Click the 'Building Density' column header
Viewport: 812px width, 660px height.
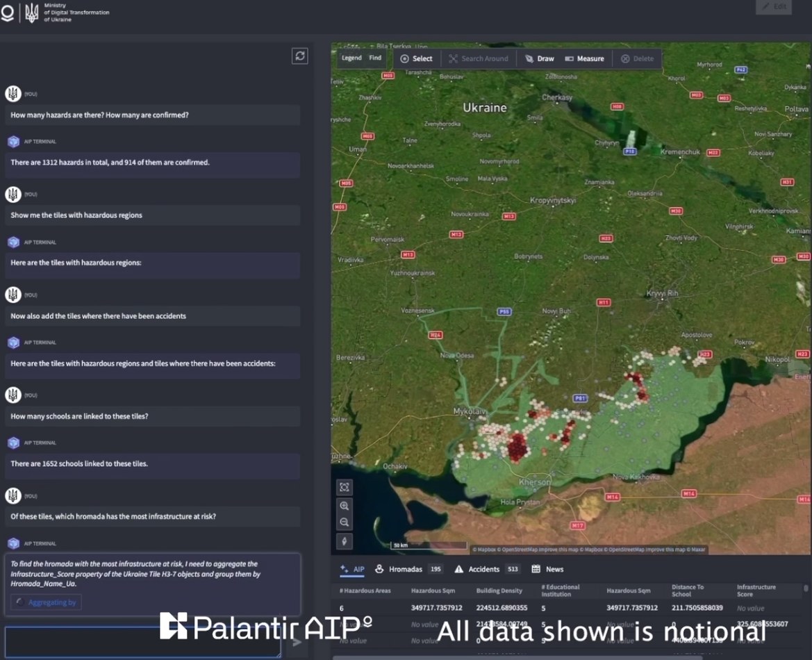pyautogui.click(x=499, y=591)
